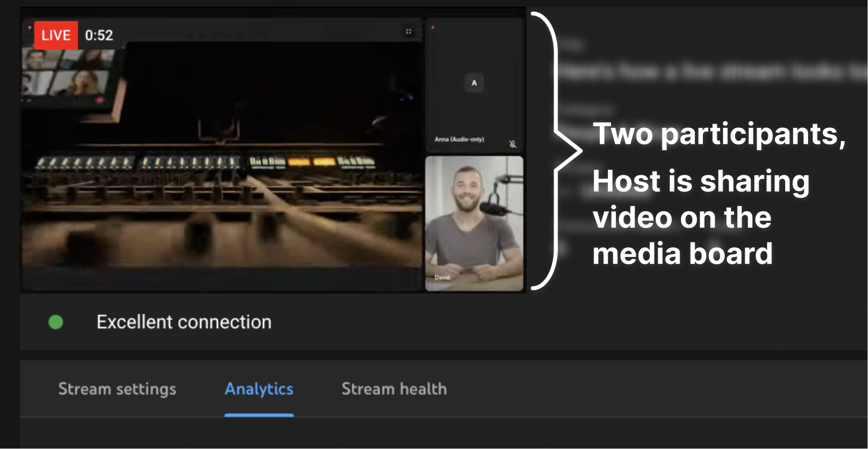The width and height of the screenshot is (868, 449).
Task: Click the 0:52 live stream timer
Action: pos(99,36)
